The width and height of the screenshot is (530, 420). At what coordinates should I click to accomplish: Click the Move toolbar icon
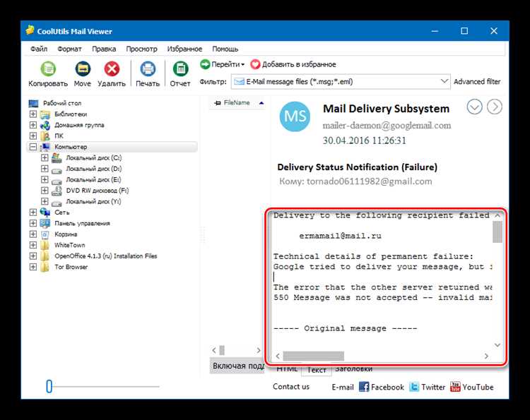coord(83,69)
